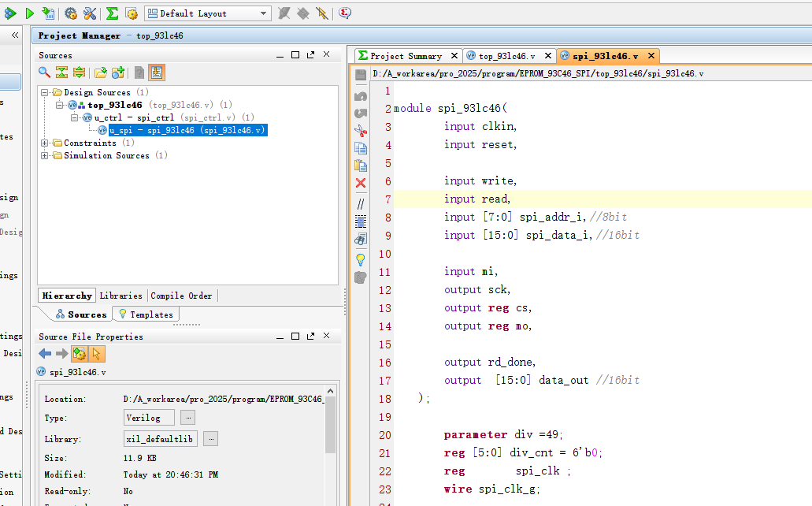Image resolution: width=812 pixels, height=506 pixels.
Task: Click scroll up arrow in Source File Properties
Action: (331, 390)
